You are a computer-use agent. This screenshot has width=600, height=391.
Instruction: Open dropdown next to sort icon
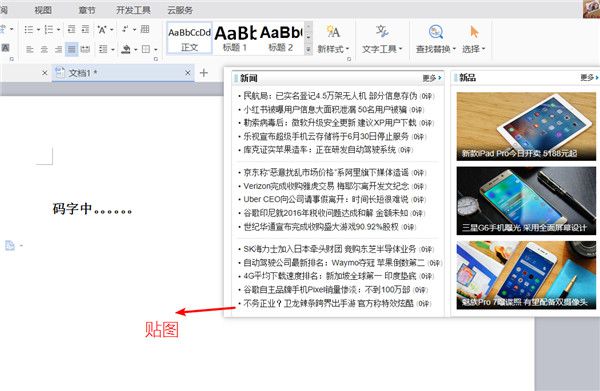click(x=135, y=29)
